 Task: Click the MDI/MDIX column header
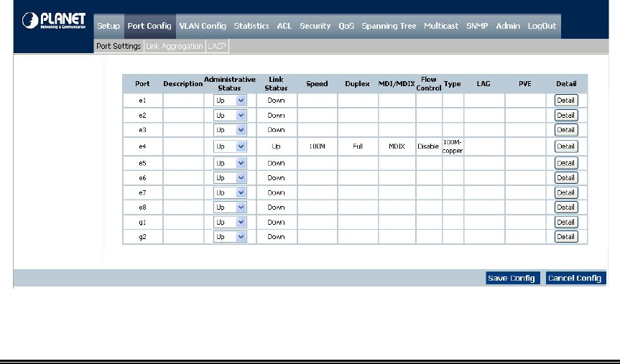click(x=397, y=84)
